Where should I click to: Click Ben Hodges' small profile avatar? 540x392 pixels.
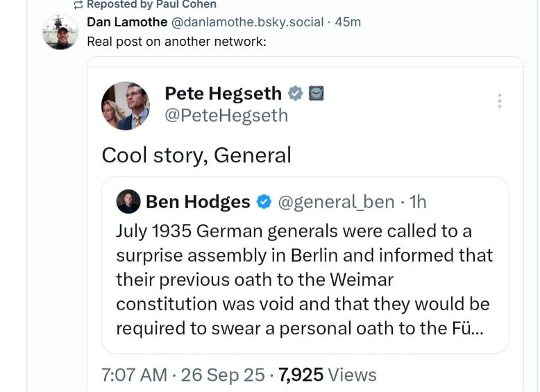[x=128, y=201]
